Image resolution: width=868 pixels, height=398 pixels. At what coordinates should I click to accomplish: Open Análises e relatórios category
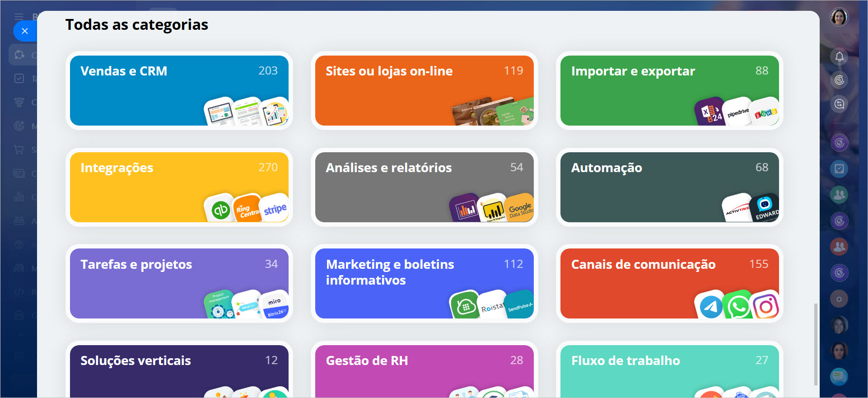425,187
